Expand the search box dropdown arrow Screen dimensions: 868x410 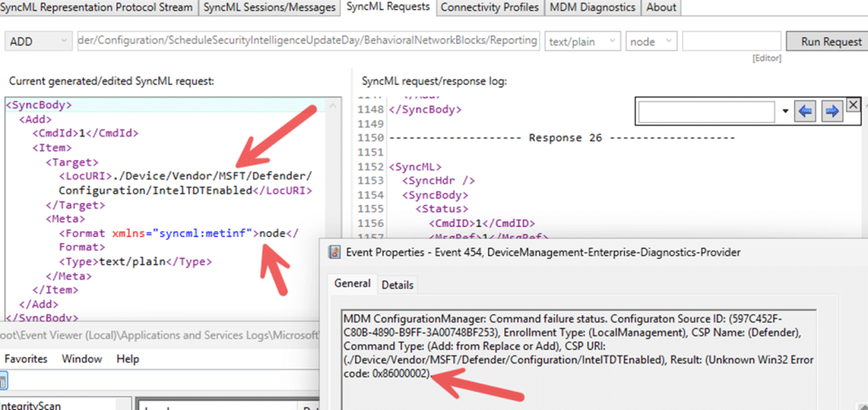786,111
